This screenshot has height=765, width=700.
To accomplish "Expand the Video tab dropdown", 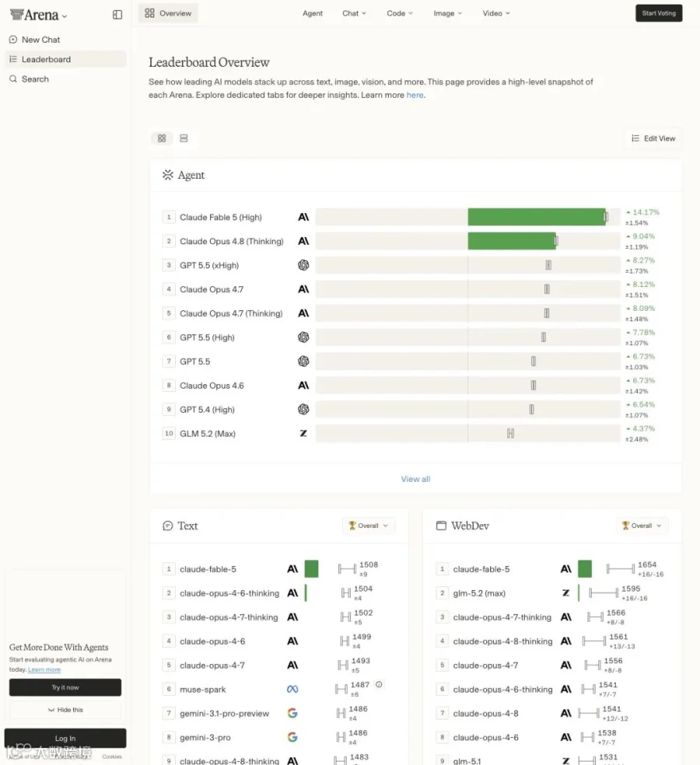I will pos(496,13).
